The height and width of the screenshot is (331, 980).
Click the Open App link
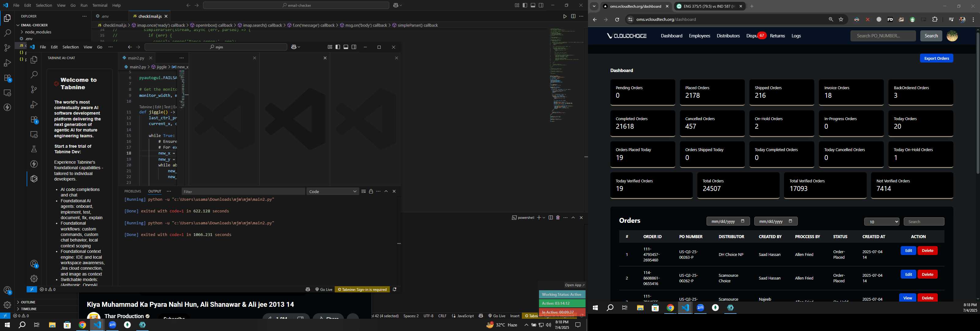coord(575,285)
